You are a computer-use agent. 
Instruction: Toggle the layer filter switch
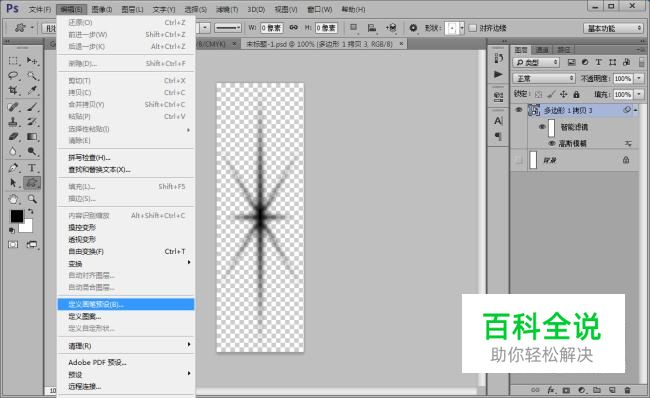(642, 62)
